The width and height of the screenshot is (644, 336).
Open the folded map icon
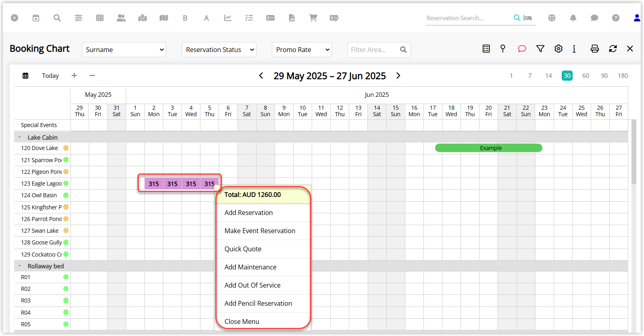tap(164, 18)
